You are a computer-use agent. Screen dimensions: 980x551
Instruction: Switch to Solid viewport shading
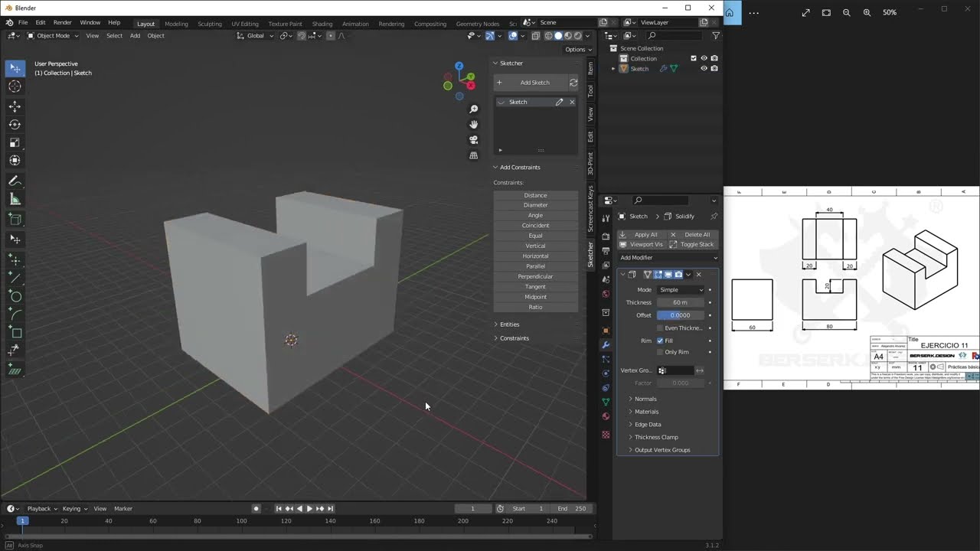tap(558, 35)
